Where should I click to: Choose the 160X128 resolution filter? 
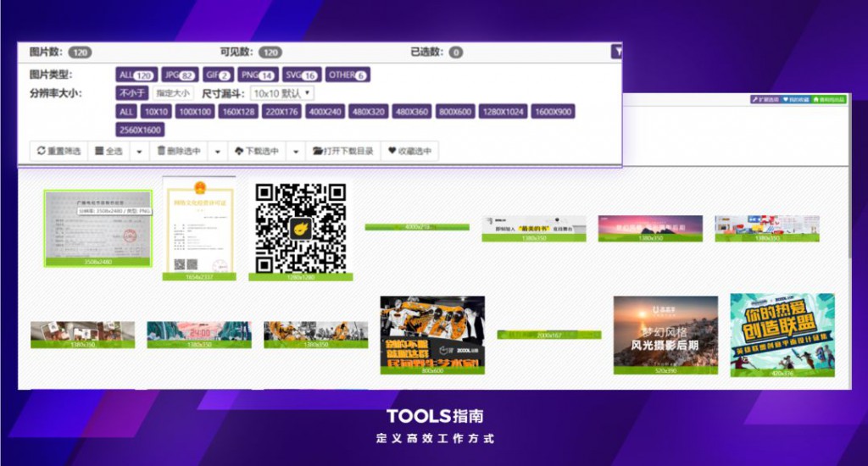238,112
